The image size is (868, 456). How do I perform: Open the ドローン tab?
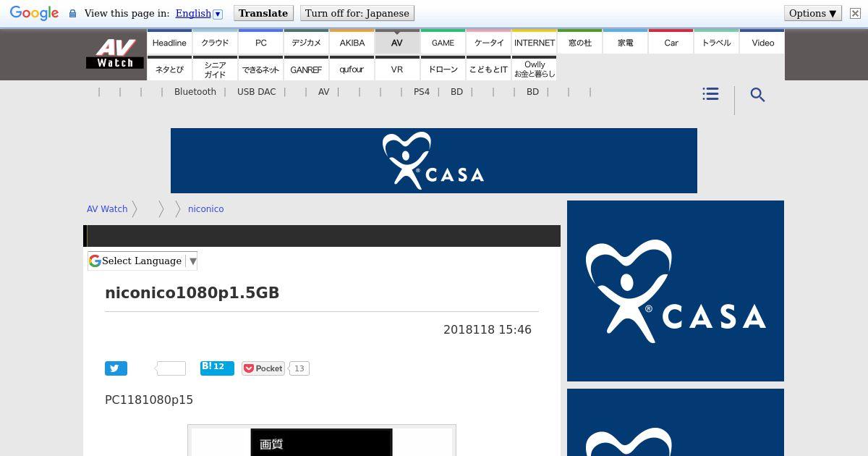point(443,69)
